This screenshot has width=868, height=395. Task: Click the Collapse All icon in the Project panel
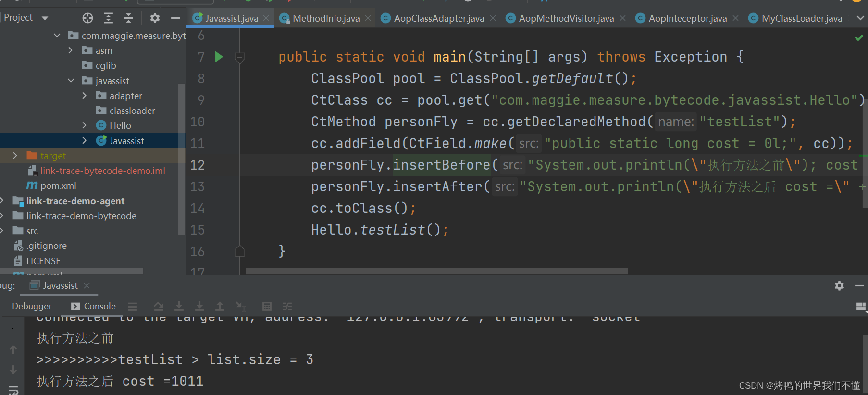128,18
